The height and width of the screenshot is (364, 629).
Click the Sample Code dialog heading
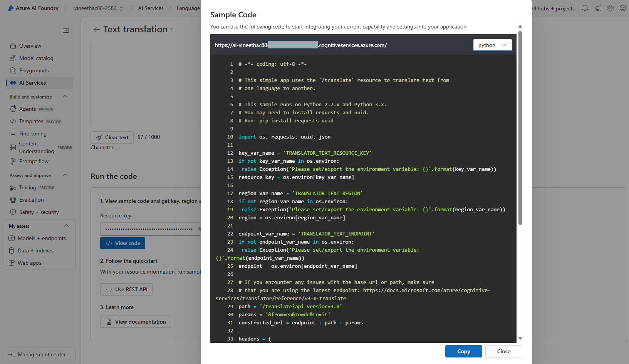(x=233, y=15)
